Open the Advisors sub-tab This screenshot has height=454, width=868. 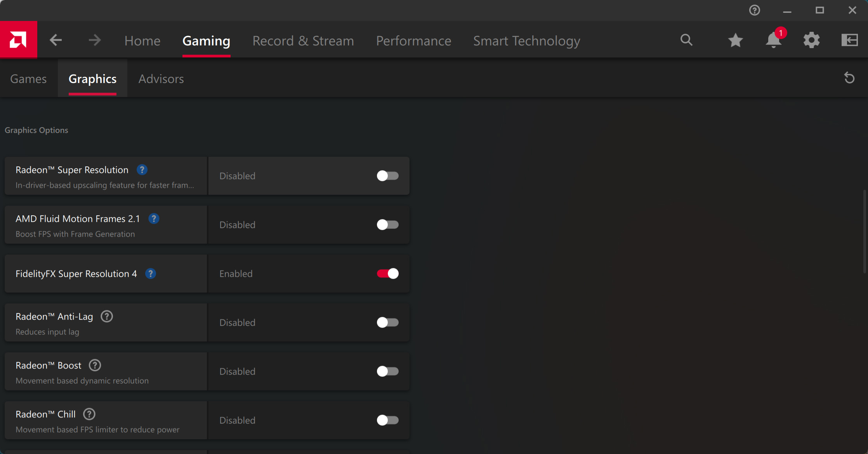(161, 79)
